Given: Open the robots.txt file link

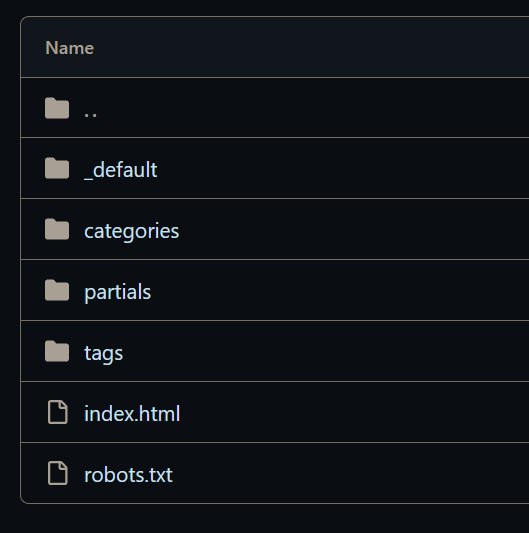Looking at the screenshot, I should pos(129,475).
